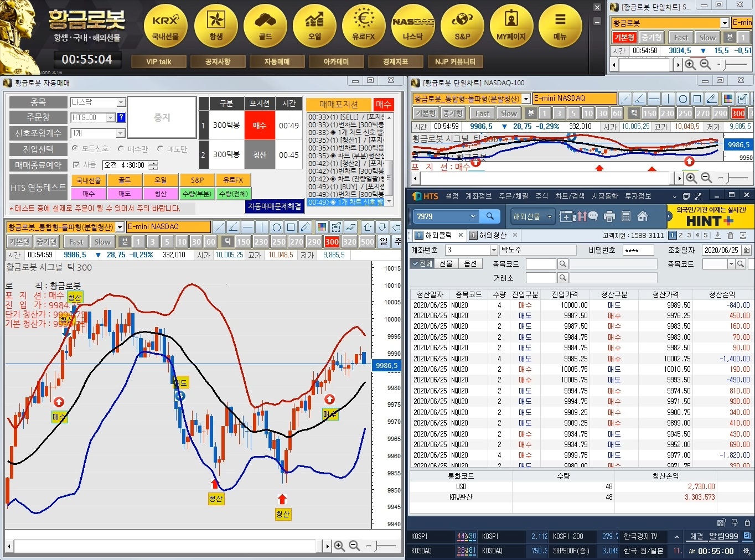Image resolution: width=755 pixels, height=560 pixels.
Task: Toggle the 전체 filter in HTS
Action: 422,263
